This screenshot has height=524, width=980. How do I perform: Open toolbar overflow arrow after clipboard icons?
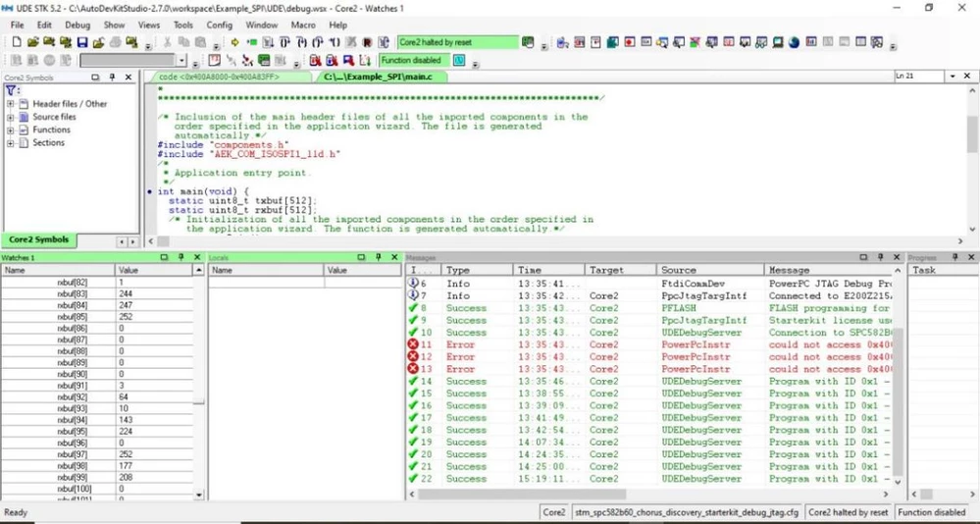click(216, 46)
